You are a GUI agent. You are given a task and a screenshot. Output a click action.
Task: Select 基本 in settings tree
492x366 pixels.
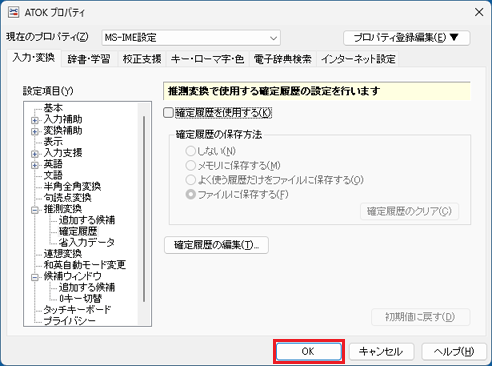coord(53,108)
